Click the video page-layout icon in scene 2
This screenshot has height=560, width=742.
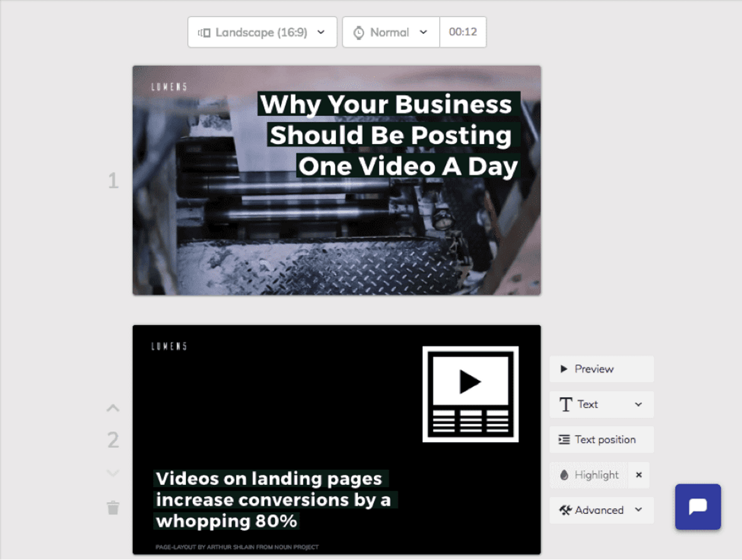470,394
